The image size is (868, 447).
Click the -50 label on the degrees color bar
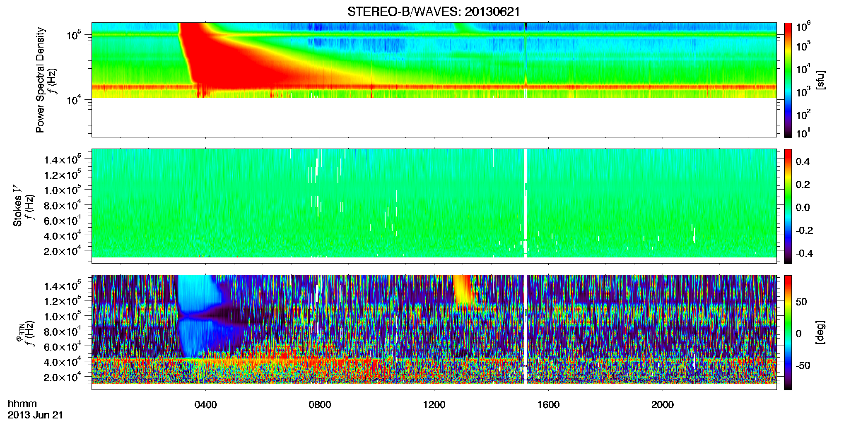(x=803, y=365)
